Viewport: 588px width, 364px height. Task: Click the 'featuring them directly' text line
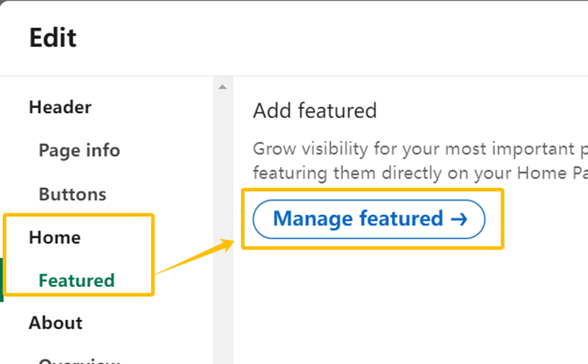coord(420,173)
